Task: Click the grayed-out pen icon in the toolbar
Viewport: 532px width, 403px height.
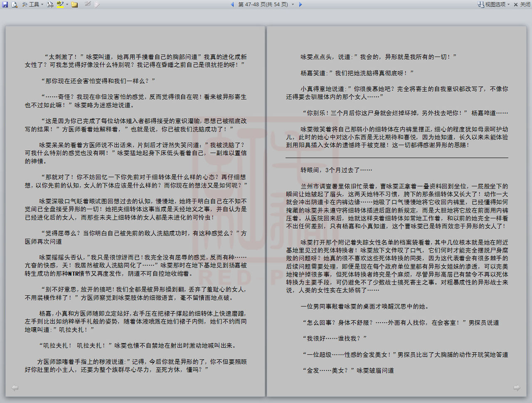Action: point(88,5)
